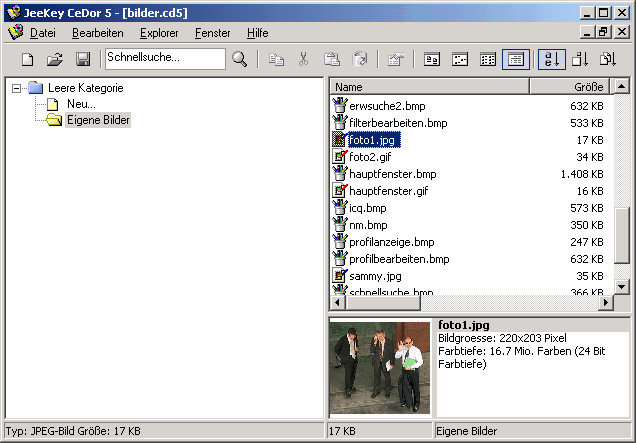Screen dimensions: 636x443
Task: Click the hauptfenster.gif file icon
Action: tap(339, 191)
